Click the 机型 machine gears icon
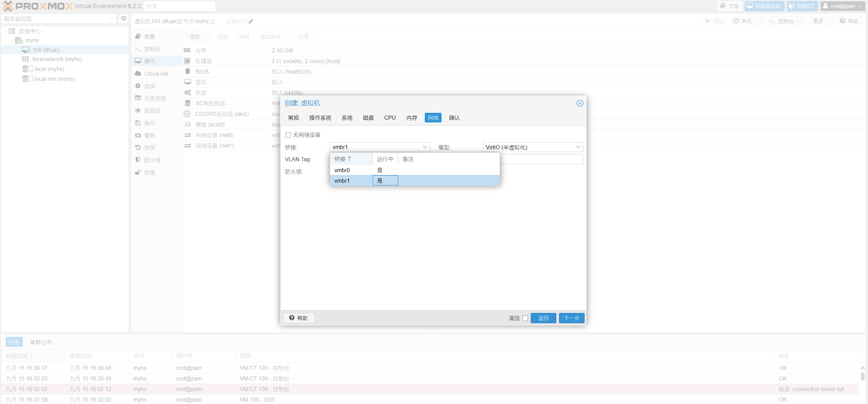The image size is (868, 404). [x=188, y=92]
